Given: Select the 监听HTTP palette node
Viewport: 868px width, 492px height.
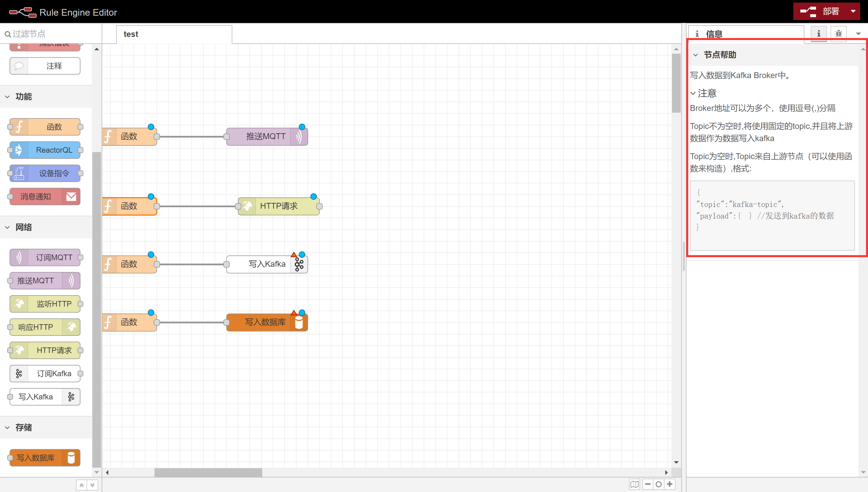Looking at the screenshot, I should (x=45, y=304).
